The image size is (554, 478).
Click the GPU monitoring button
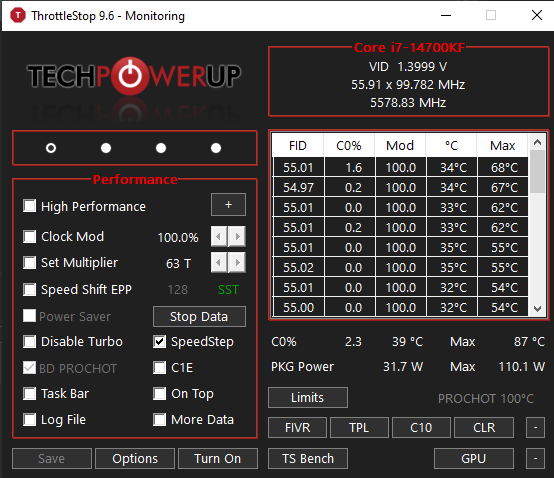474,459
